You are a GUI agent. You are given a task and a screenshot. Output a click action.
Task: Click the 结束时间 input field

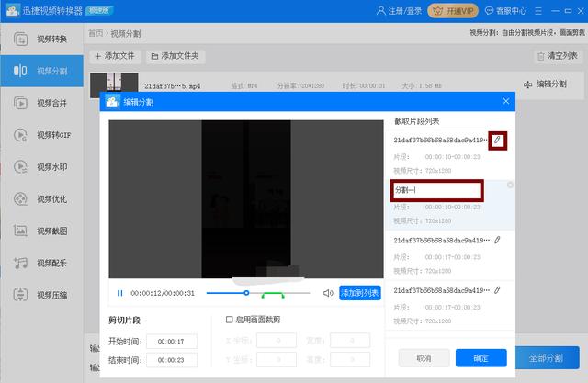pyautogui.click(x=172, y=360)
